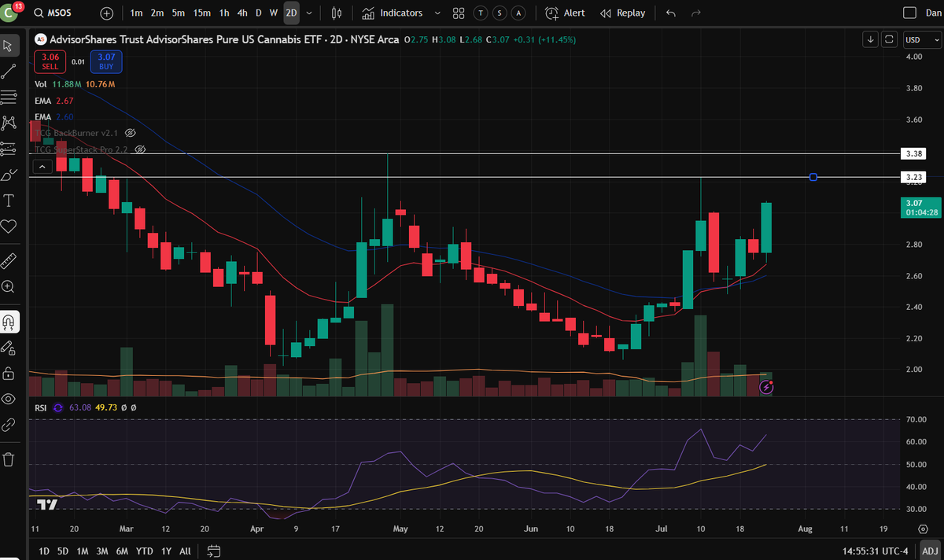The image size is (944, 560).
Task: Choose the XABCD pattern tool
Action: tap(9, 123)
